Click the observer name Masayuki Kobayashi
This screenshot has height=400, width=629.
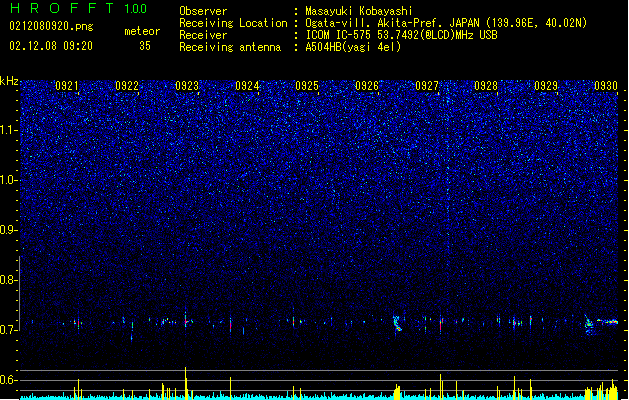[x=359, y=11]
